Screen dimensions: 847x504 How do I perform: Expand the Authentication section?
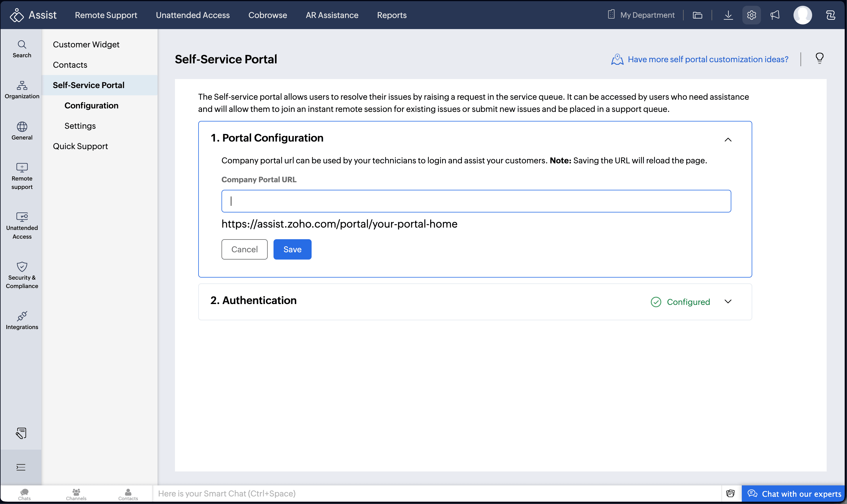728,302
